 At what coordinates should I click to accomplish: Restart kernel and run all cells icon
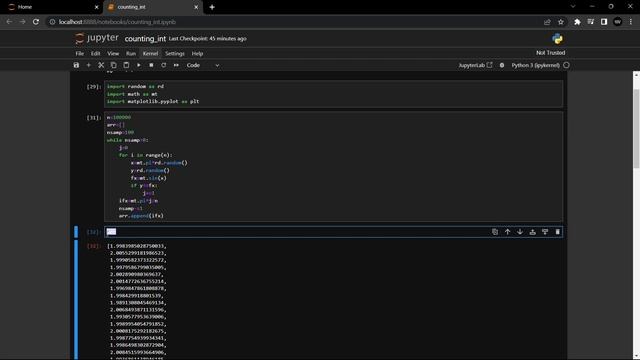pyautogui.click(x=176, y=65)
